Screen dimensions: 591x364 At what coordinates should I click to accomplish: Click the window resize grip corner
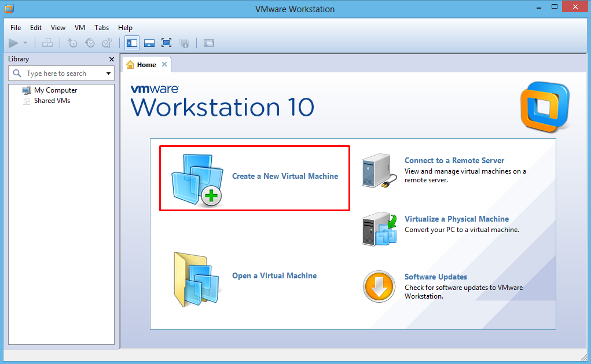584,357
